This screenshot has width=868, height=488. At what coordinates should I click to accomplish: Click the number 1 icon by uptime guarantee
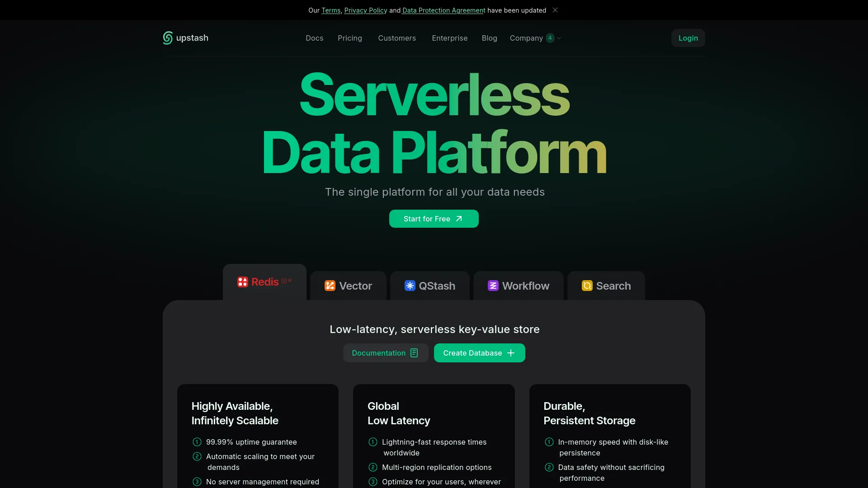point(197,442)
